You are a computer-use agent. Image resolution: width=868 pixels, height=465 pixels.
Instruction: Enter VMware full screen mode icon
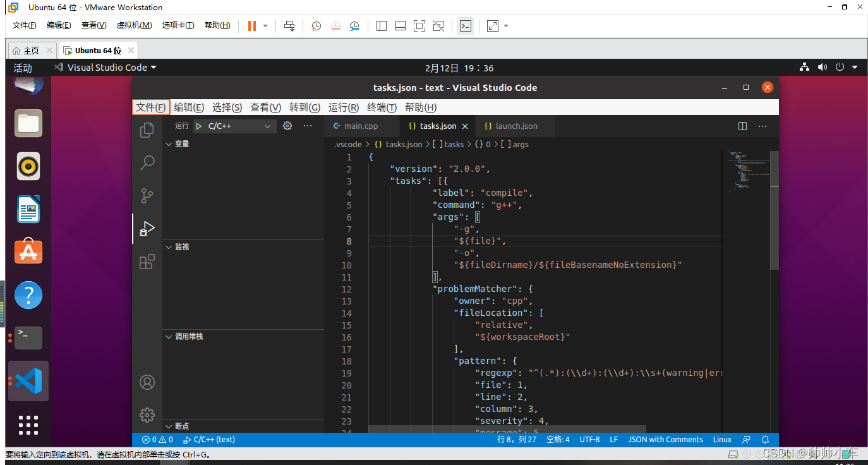click(x=419, y=26)
